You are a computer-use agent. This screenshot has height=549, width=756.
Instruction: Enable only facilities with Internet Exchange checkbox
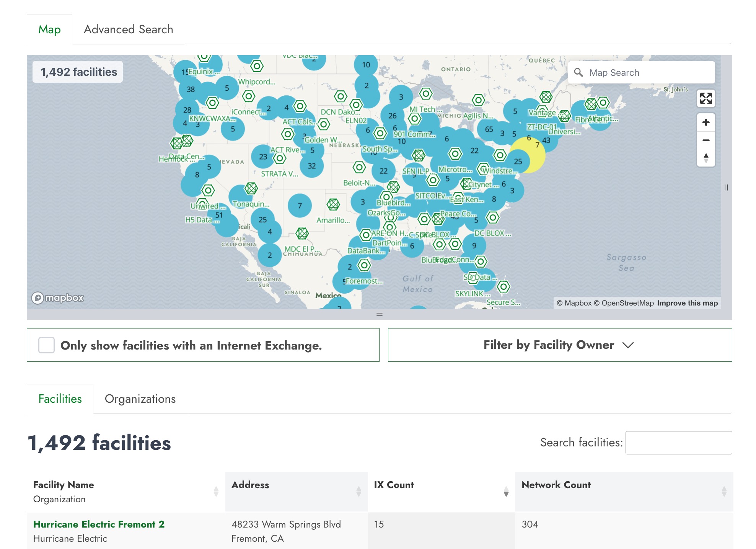tap(46, 345)
